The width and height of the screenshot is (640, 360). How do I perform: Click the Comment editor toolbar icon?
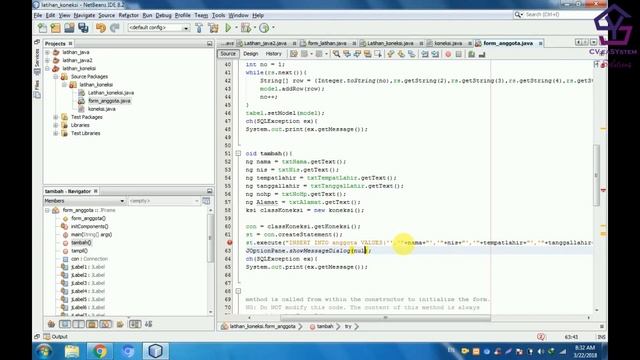pyautogui.click(x=471, y=54)
